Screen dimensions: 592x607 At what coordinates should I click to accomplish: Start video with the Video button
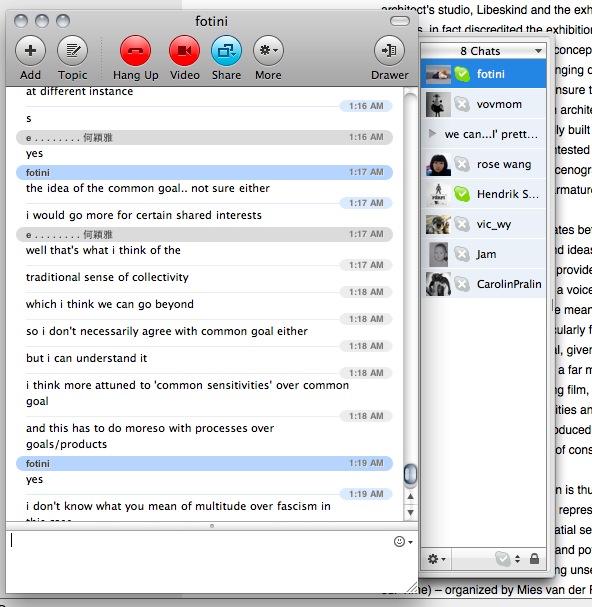(x=185, y=51)
